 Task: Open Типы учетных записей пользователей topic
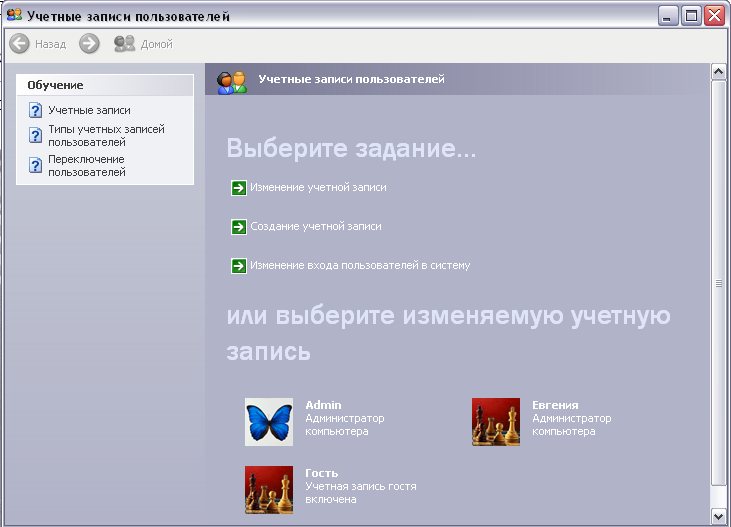tap(106, 135)
